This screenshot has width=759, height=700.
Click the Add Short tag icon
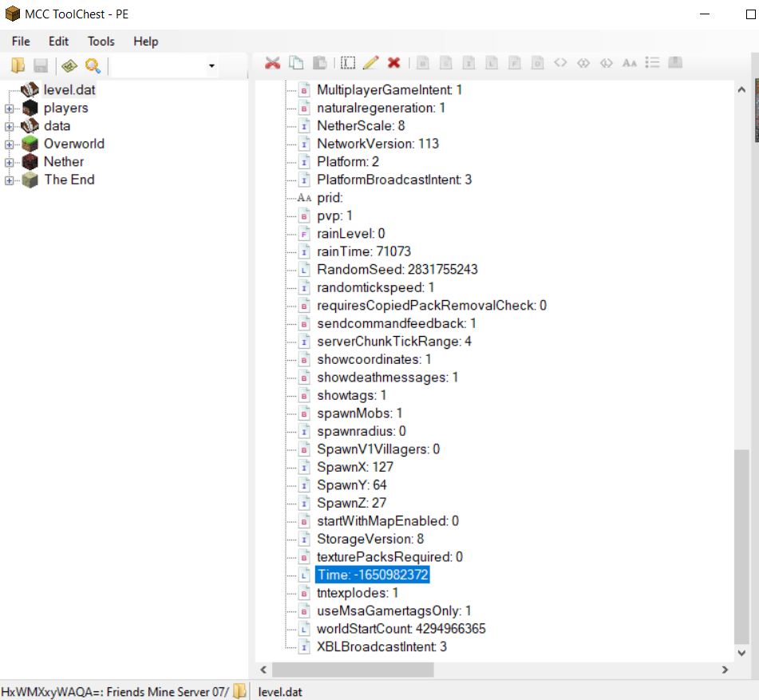446,62
